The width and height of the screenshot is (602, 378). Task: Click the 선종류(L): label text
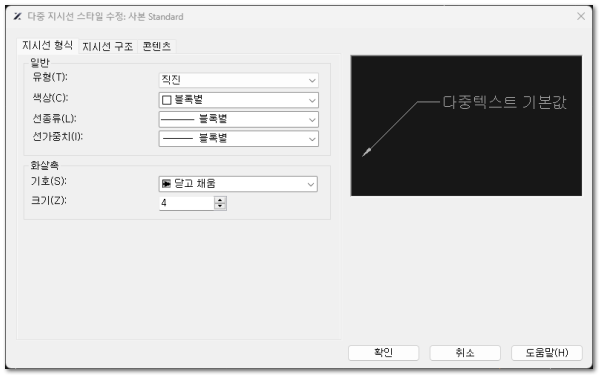point(54,118)
